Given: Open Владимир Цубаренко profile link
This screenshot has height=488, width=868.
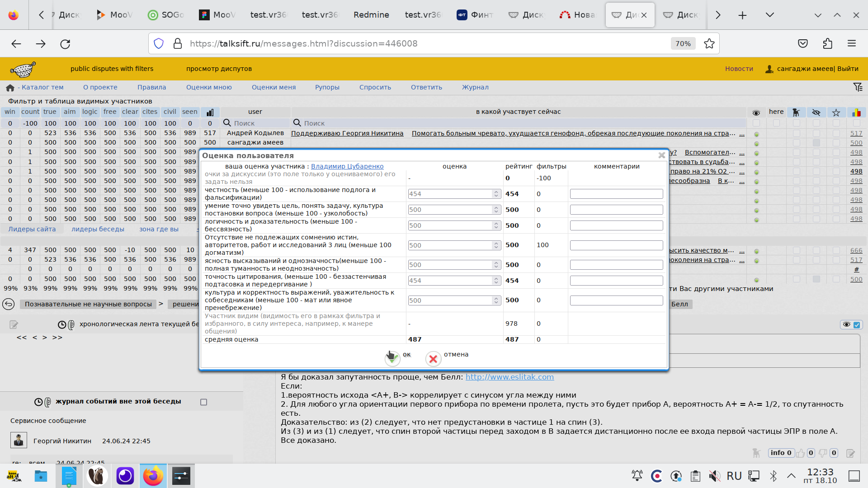Looking at the screenshot, I should (x=347, y=166).
